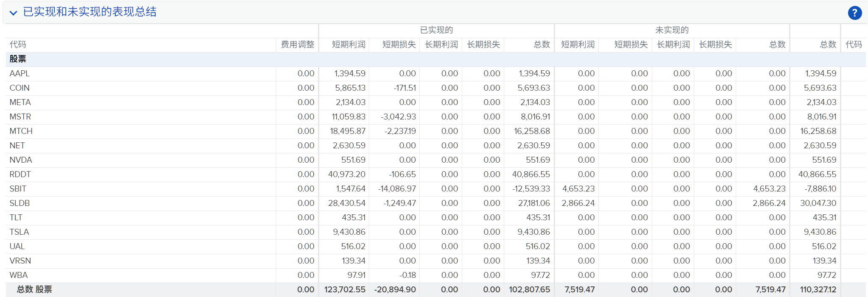Collapse the 已实现和未实现的表现总结 section chevron
This screenshot has width=868, height=297.
pyautogui.click(x=14, y=13)
